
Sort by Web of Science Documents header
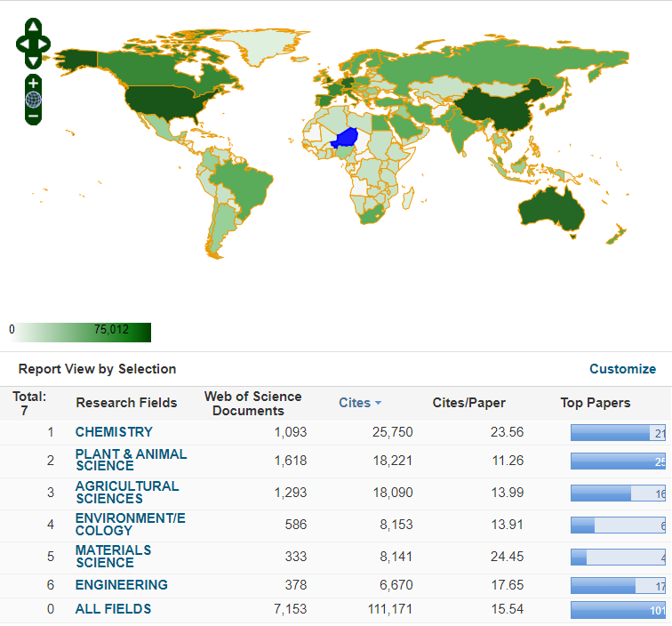click(252, 404)
